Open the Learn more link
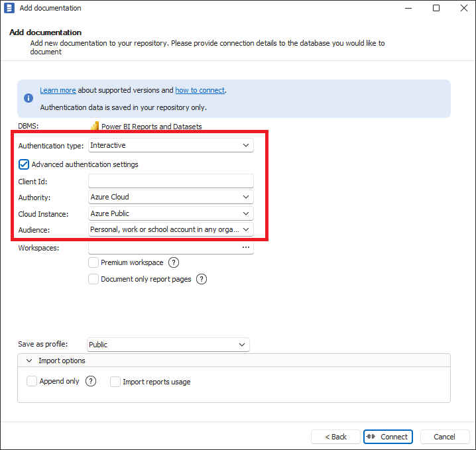 (58, 90)
